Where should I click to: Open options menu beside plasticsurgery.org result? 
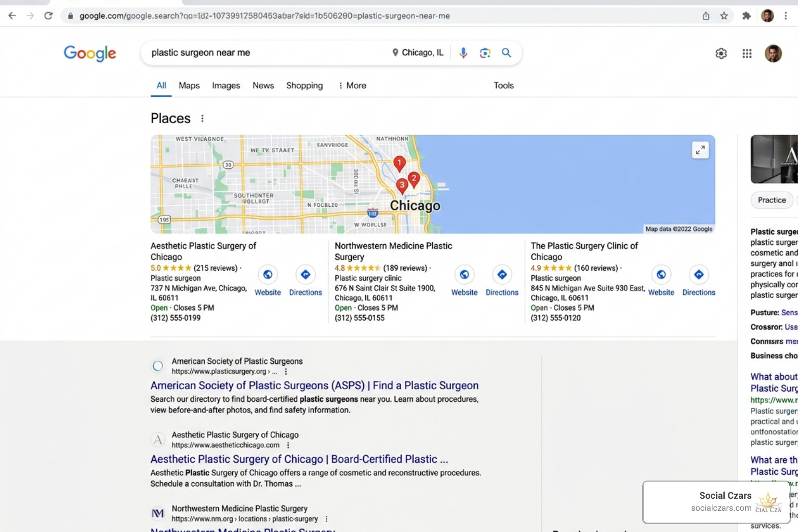[286, 371]
